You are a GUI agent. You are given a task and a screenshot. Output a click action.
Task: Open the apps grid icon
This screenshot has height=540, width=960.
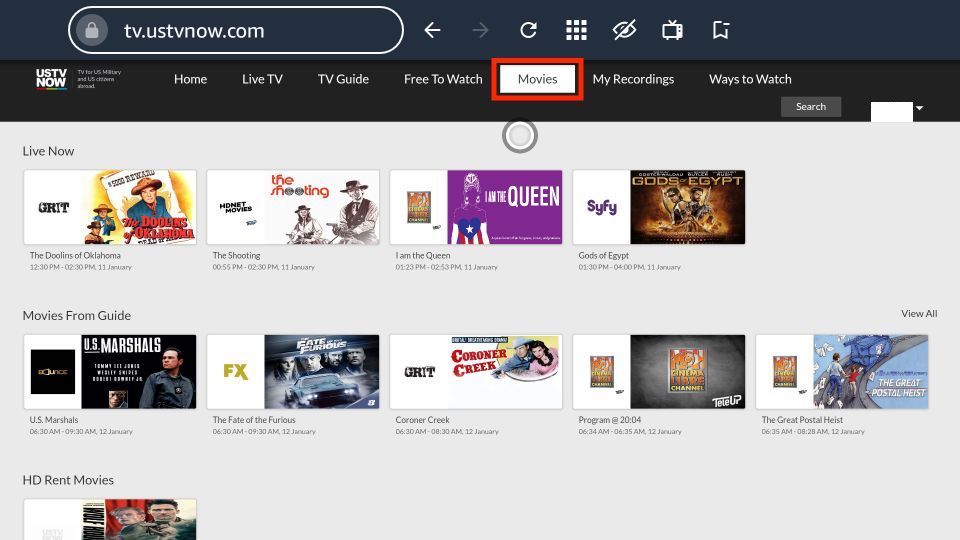pos(576,31)
